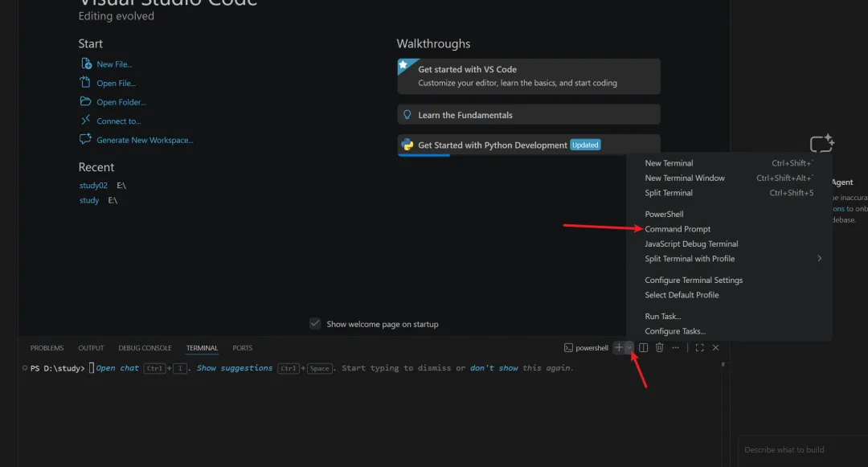This screenshot has height=467, width=868.
Task: Click the star badge on Get started with VS Code
Action: click(x=403, y=65)
